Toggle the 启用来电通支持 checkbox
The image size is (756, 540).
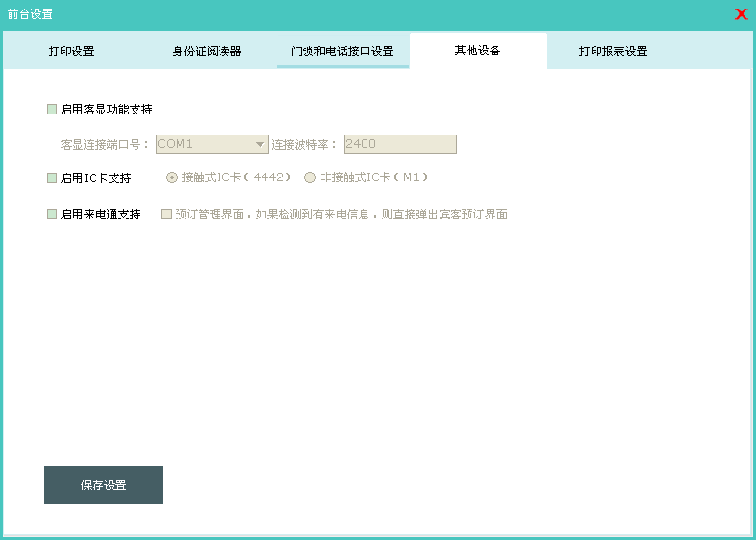click(52, 215)
